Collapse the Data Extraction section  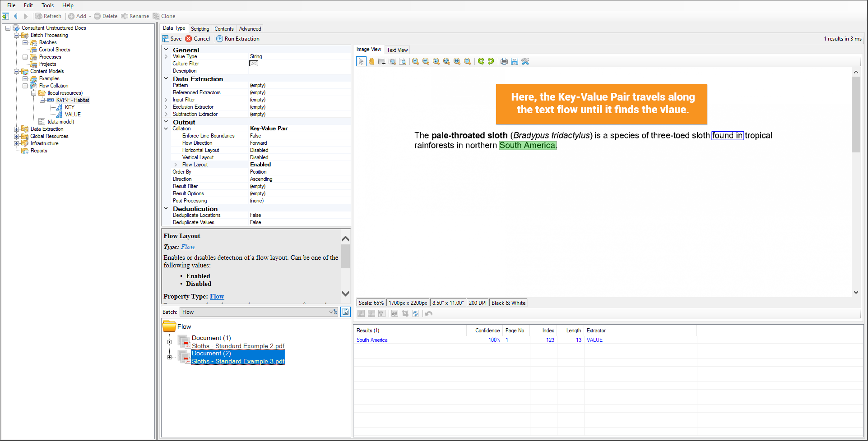tap(166, 78)
